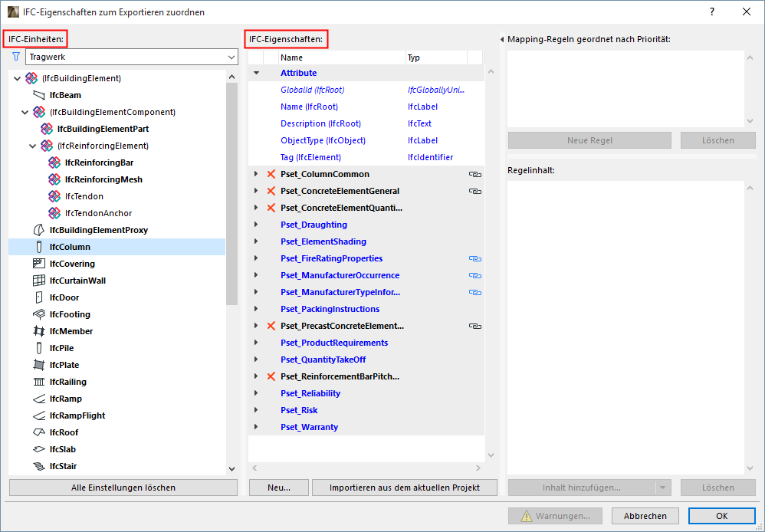Click the IfcBuildingElementProxy icon
Viewport: 765px width, 532px height.
click(x=39, y=230)
